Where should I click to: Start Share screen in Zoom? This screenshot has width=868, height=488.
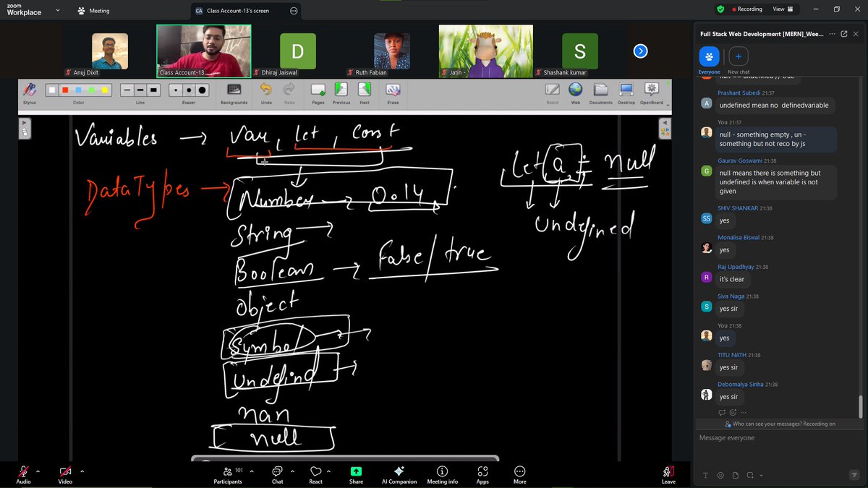tap(356, 474)
